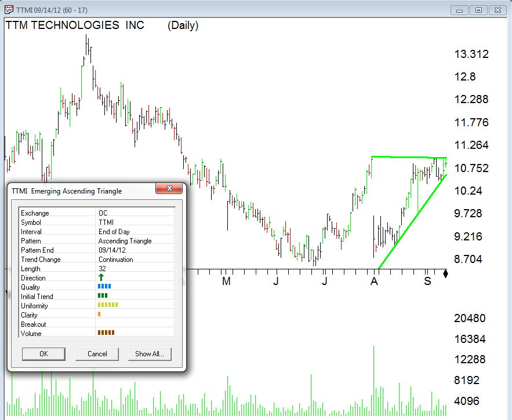512x420 pixels.
Task: Click the 10.752 price axis label
Action: pyautogui.click(x=471, y=169)
